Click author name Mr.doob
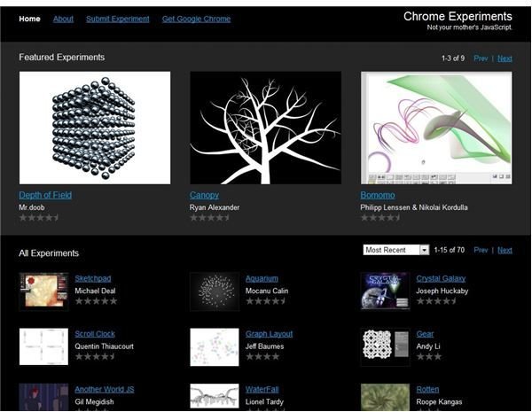532x412 pixels. coord(32,207)
